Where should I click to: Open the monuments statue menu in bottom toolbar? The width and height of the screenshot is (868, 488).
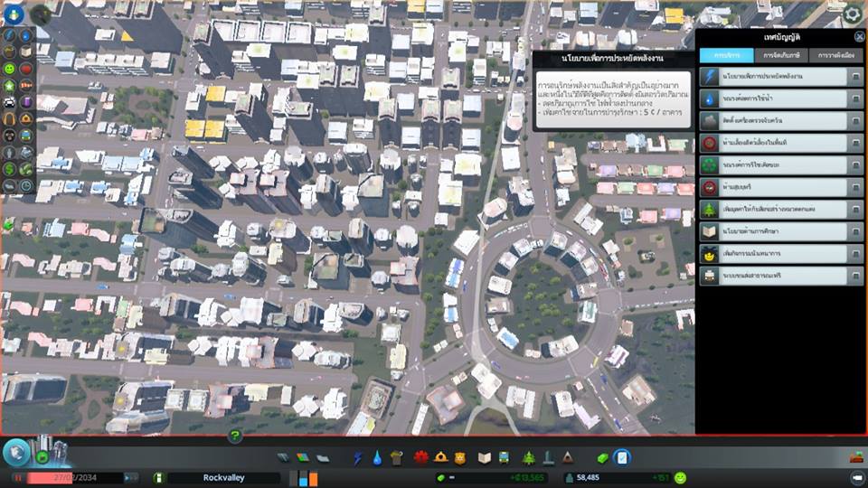pos(548,457)
